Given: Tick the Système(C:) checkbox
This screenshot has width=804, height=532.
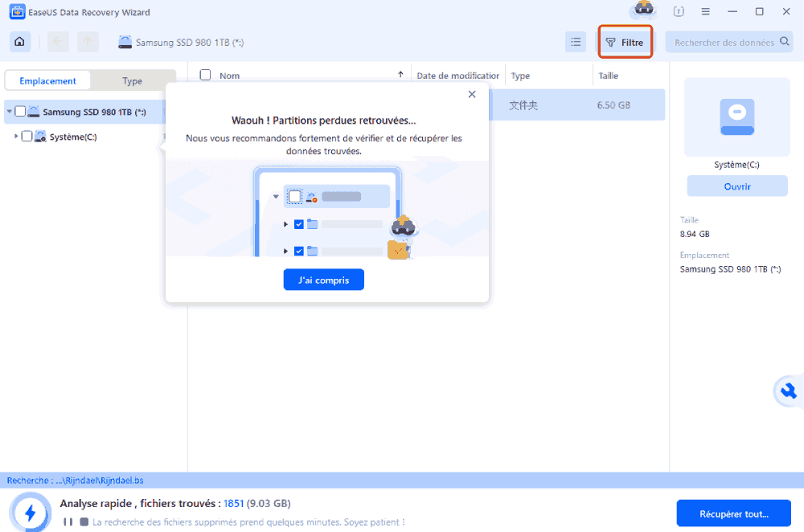Looking at the screenshot, I should pos(27,137).
